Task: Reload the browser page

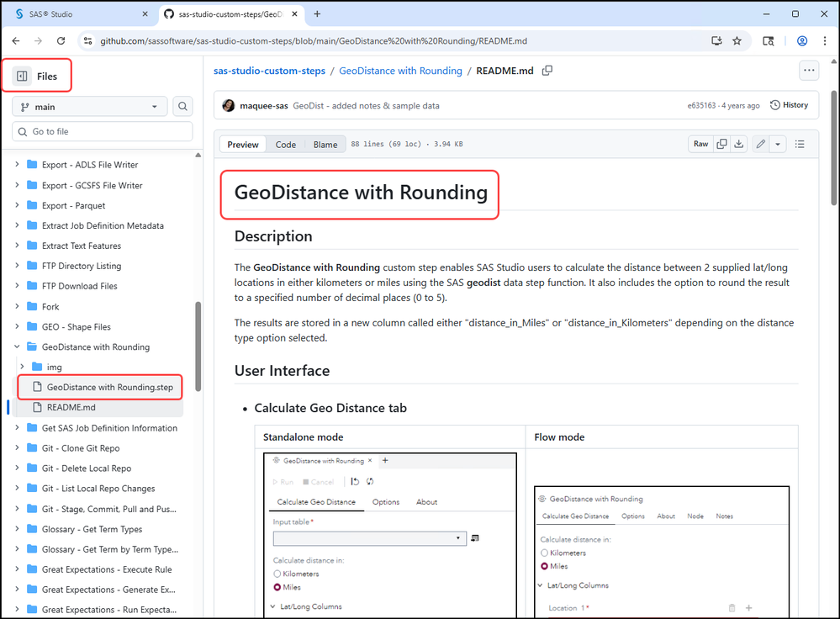Action: [61, 40]
